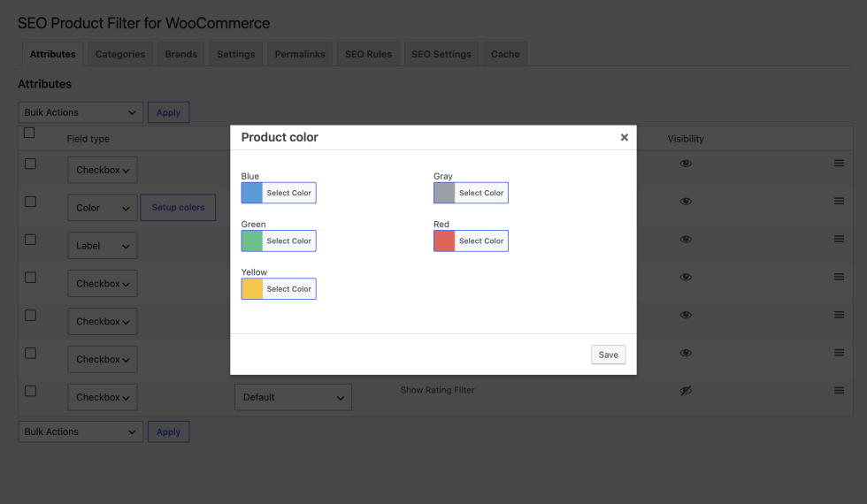
Task: Click the gray color swatch
Action: tap(444, 193)
